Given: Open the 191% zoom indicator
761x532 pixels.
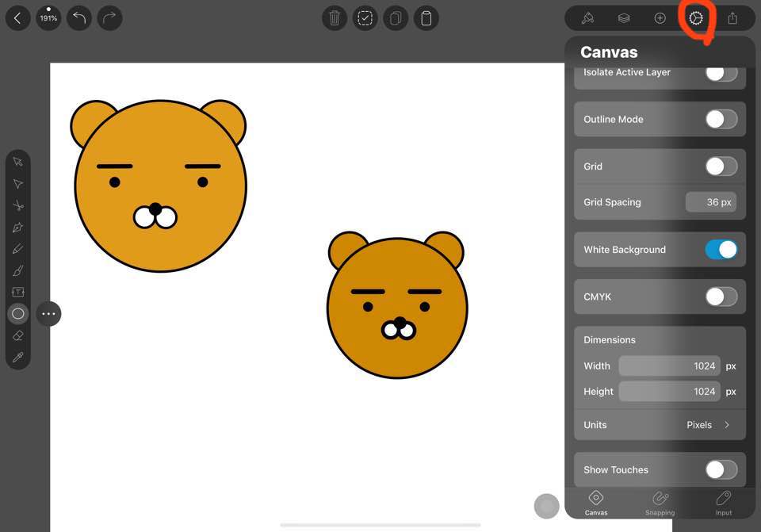Looking at the screenshot, I should click(x=48, y=18).
